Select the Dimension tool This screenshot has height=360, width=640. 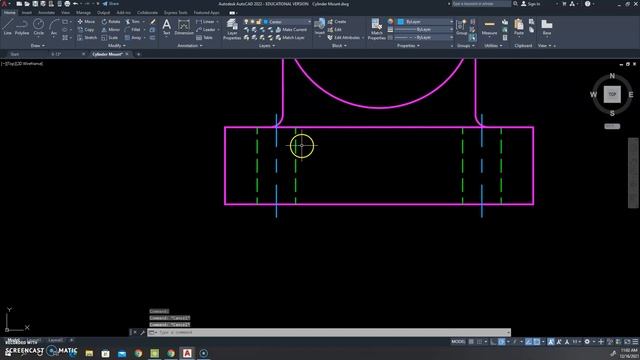click(x=184, y=27)
